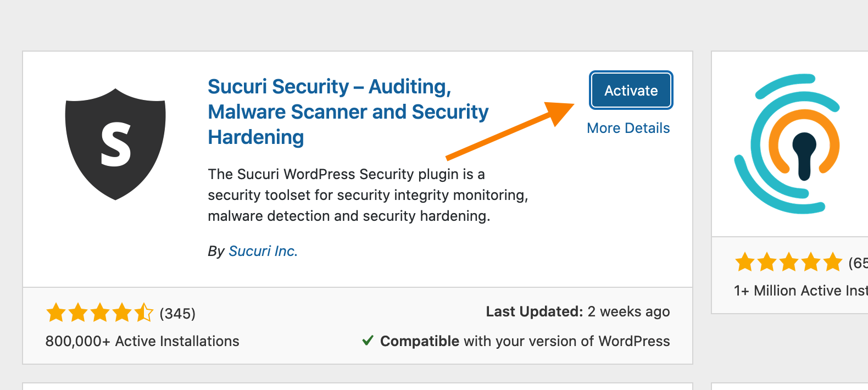Viewport: 868px width, 390px height.
Task: Click the star rating on the second plugin card
Action: [788, 263]
